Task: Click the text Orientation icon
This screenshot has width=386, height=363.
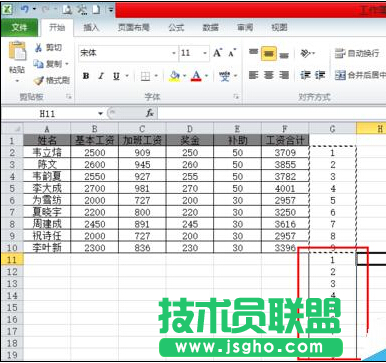Action: click(306, 53)
